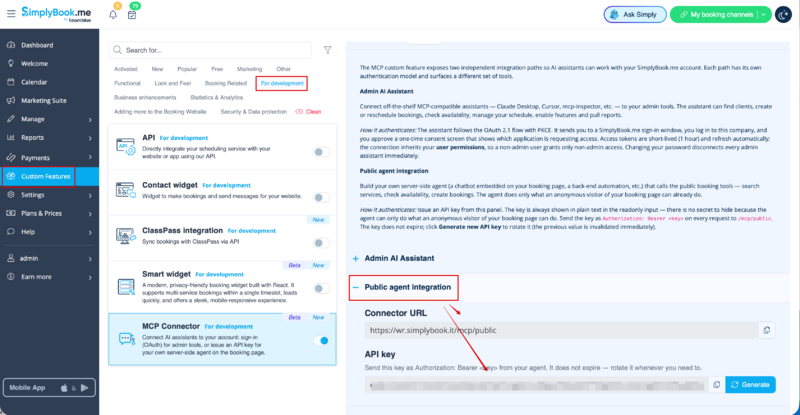Click the filter funnel icon

click(x=328, y=50)
